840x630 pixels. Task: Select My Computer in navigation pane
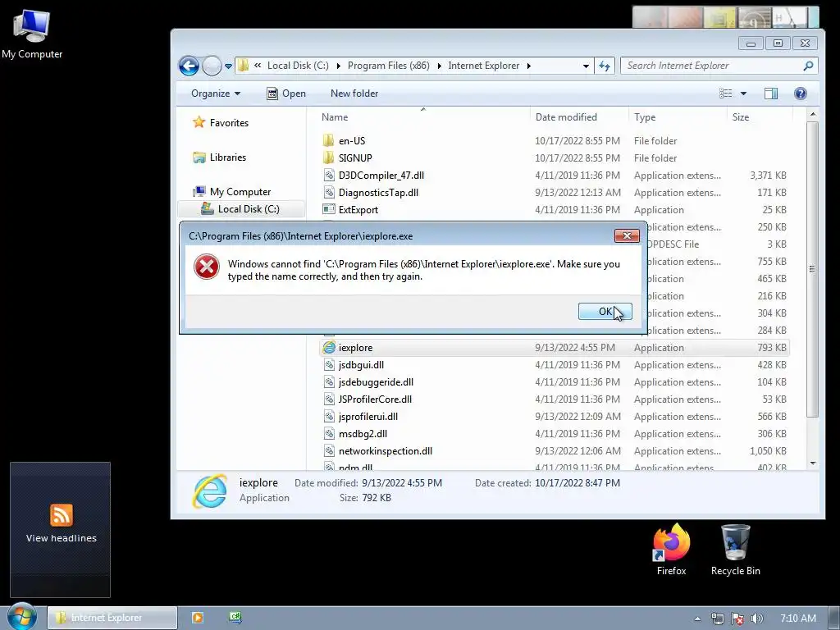click(x=231, y=191)
